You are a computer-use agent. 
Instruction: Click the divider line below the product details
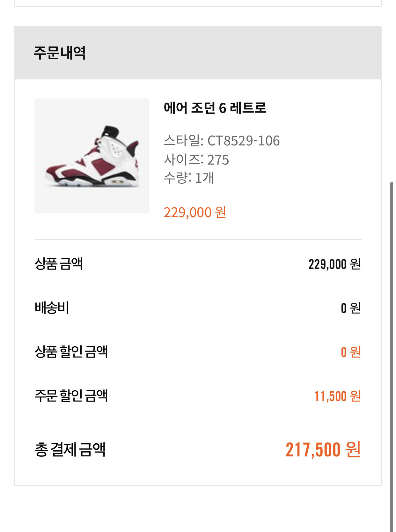(198, 240)
